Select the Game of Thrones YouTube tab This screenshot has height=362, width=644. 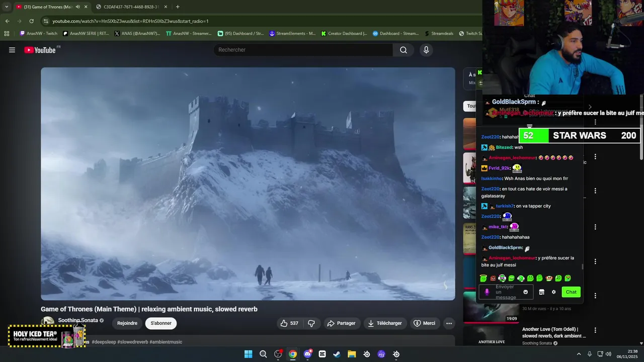[x=48, y=7]
